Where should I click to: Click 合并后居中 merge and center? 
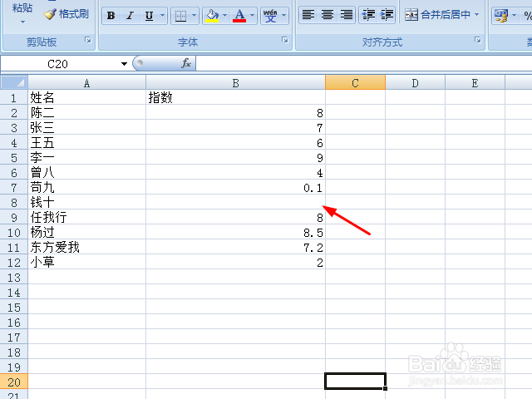click(x=438, y=15)
